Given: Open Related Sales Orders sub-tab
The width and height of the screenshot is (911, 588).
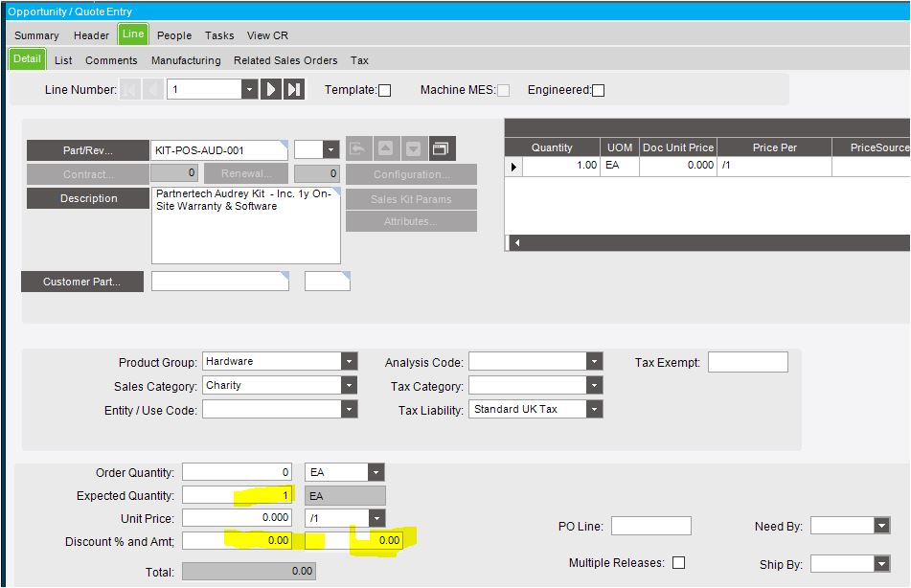Looking at the screenshot, I should pos(285,60).
